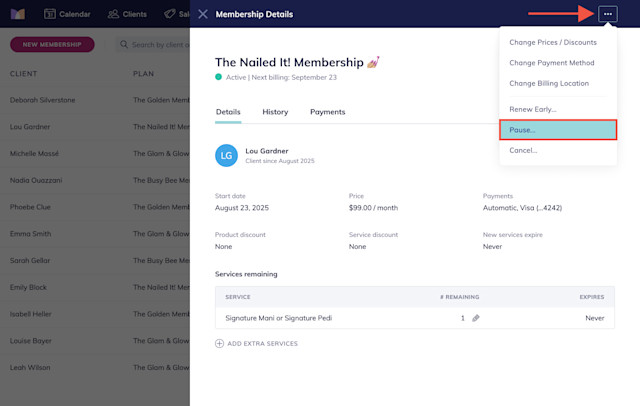Select Nadia Ouazzani row

(x=95, y=180)
